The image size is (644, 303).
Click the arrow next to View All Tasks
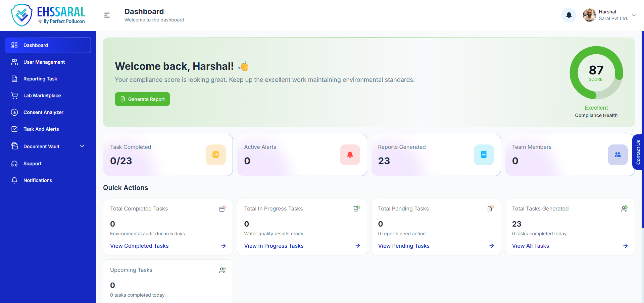[625, 246]
